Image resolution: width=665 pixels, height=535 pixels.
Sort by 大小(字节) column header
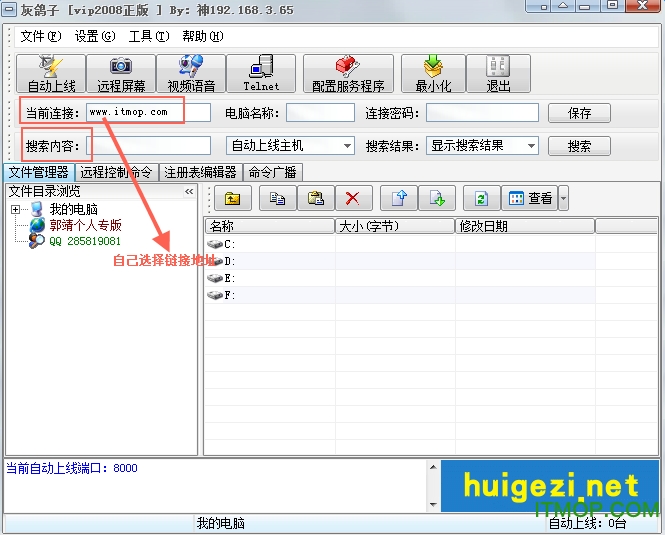(395, 226)
